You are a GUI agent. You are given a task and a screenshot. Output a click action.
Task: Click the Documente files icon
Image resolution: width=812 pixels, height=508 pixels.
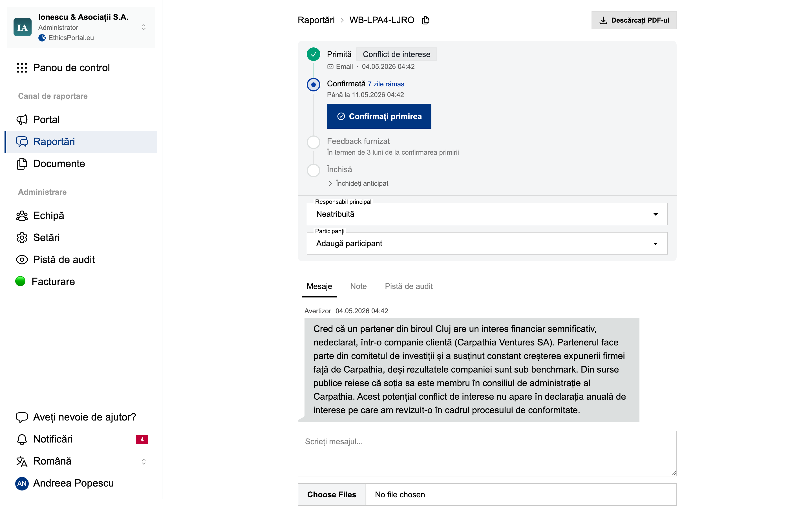coord(22,164)
